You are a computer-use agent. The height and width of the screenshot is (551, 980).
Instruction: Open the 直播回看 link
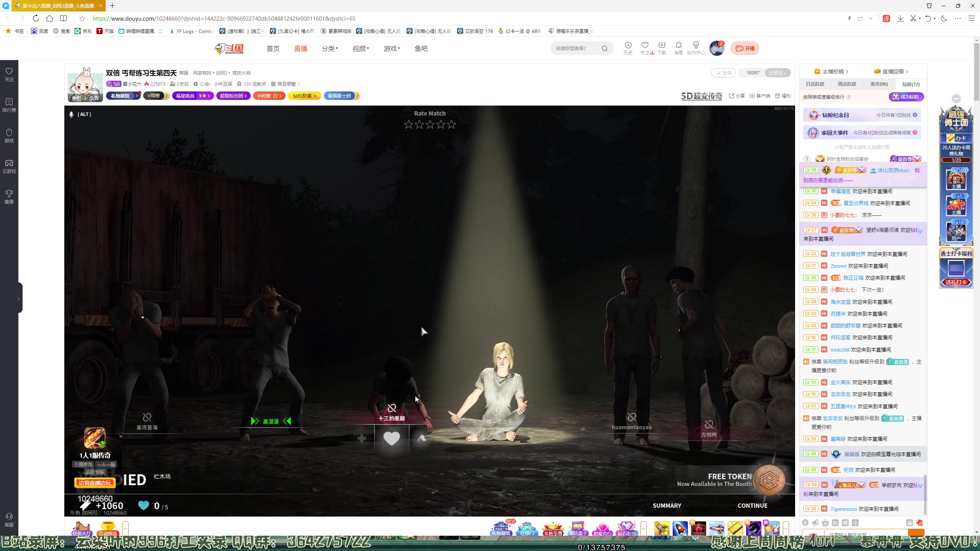[x=891, y=72]
